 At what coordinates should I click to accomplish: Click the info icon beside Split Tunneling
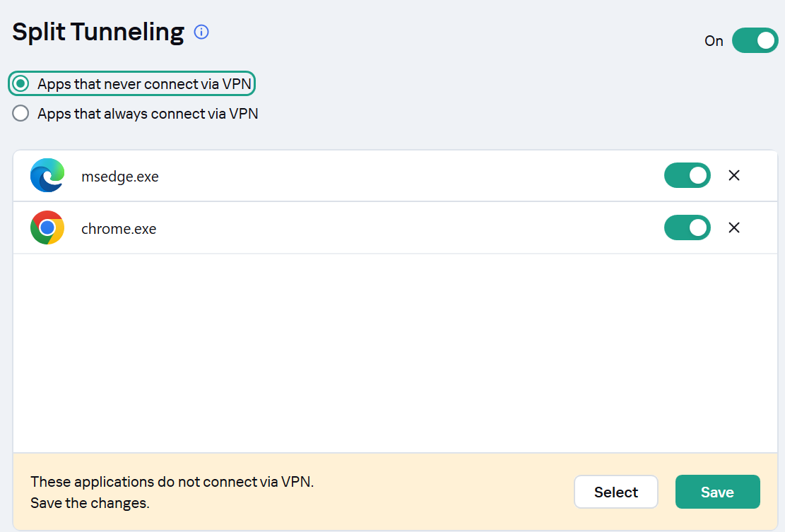(x=201, y=32)
